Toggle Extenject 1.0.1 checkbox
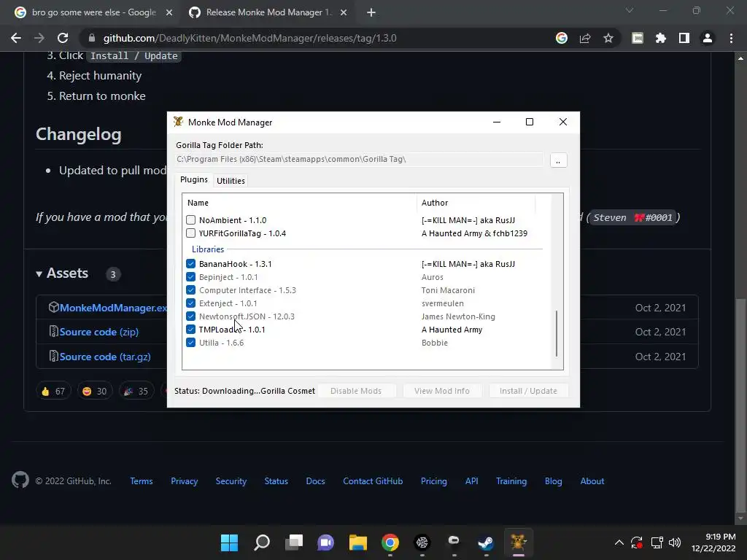The height and width of the screenshot is (560, 747). click(190, 303)
